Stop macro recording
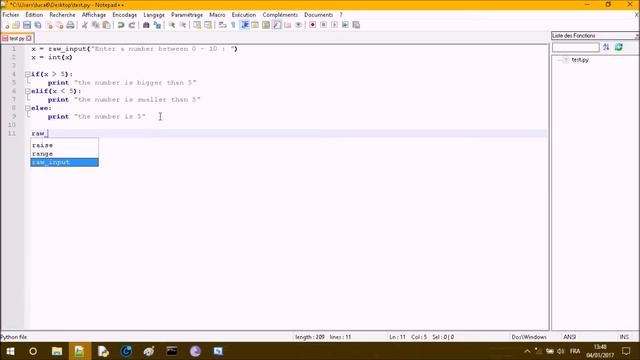Viewport: 640px width, 360px height. [323, 25]
